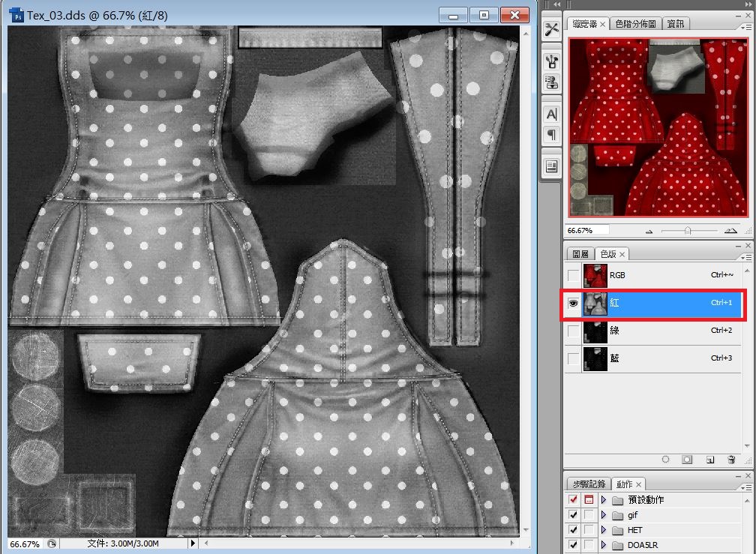This screenshot has width=756, height=554.
Task: Expand the HET action set triangle
Action: (x=603, y=530)
